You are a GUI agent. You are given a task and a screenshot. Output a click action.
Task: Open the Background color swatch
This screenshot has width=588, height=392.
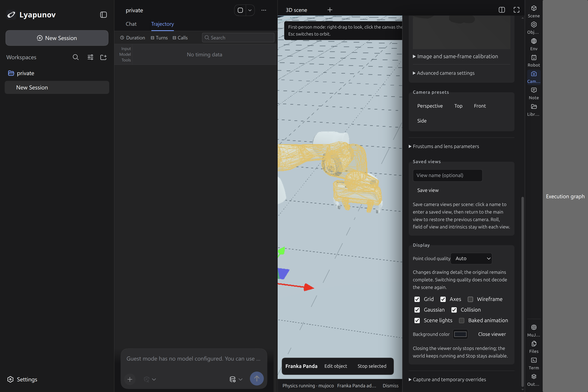click(x=460, y=334)
